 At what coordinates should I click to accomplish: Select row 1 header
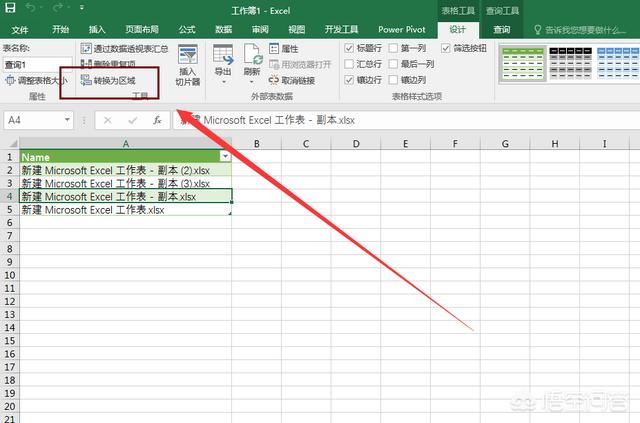(x=9, y=157)
